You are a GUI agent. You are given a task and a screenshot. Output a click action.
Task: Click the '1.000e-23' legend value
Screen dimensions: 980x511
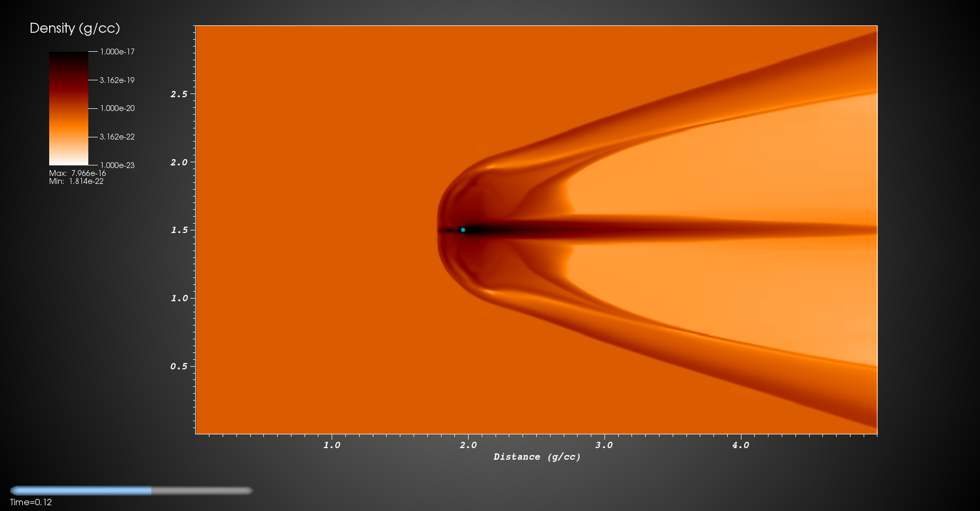[117, 165]
